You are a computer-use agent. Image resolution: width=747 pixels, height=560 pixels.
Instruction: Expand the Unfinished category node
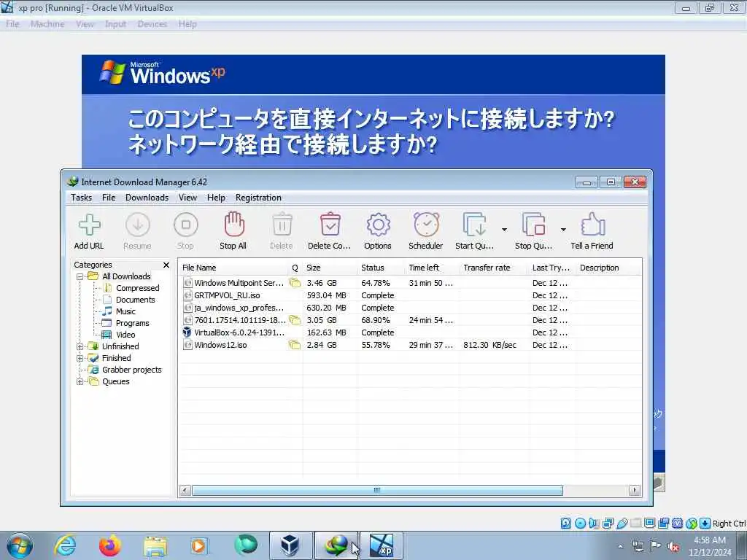tap(80, 346)
